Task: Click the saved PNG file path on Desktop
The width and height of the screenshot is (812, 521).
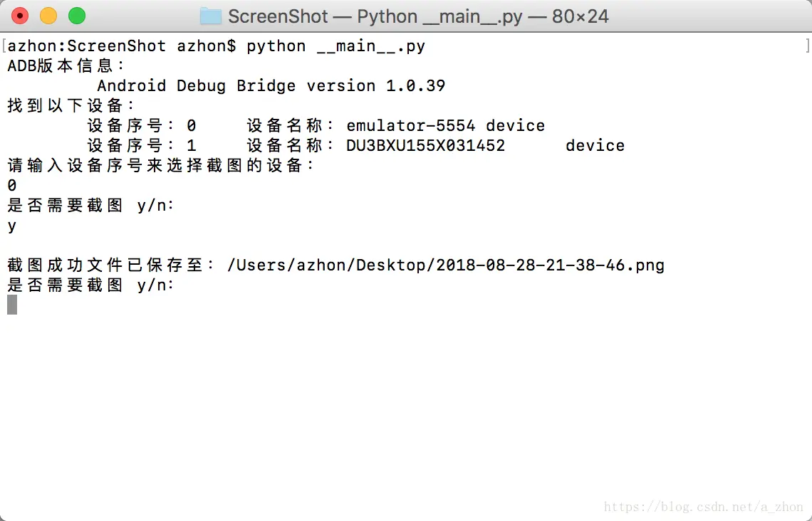Action: [445, 265]
